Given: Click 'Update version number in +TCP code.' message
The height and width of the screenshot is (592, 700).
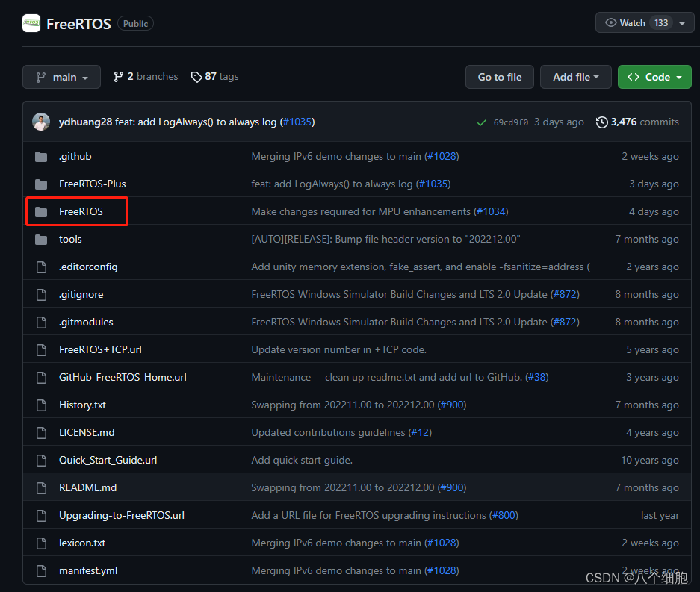Looking at the screenshot, I should (x=339, y=350).
